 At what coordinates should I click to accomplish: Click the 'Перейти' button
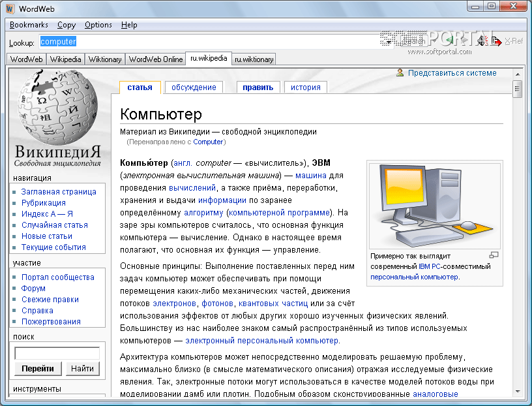[x=38, y=369]
